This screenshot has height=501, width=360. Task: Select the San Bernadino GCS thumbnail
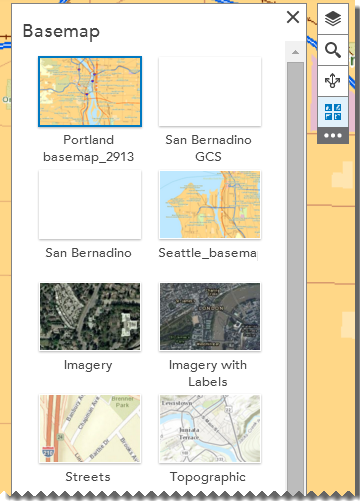210,92
